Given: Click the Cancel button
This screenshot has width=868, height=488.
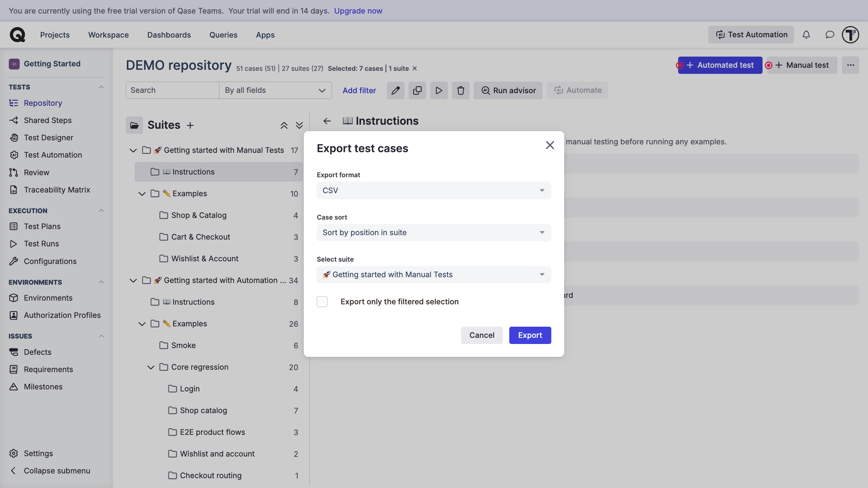Looking at the screenshot, I should tap(482, 335).
